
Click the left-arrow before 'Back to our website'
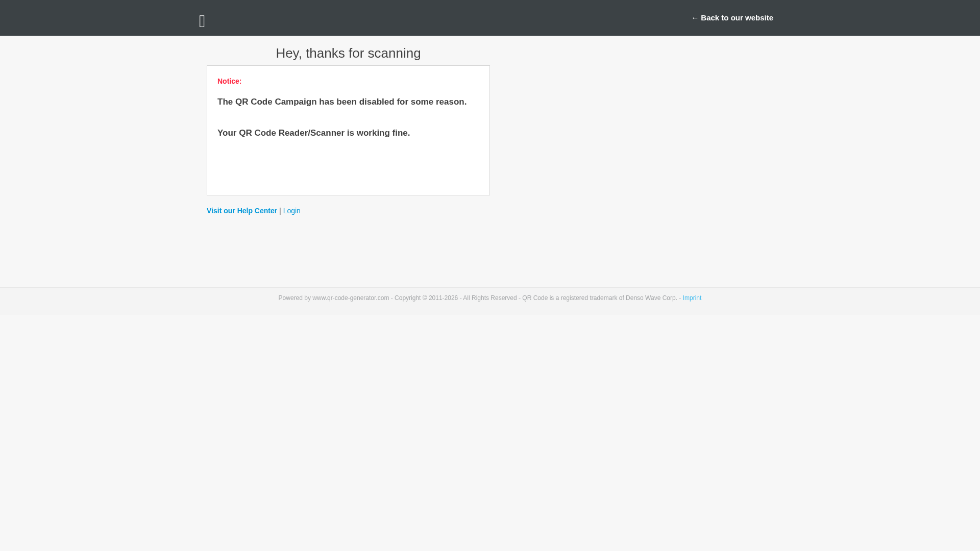tap(695, 17)
